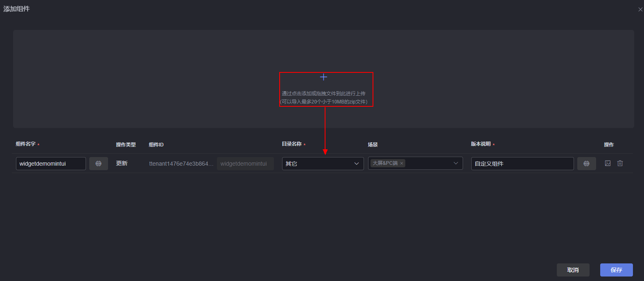This screenshot has height=281, width=644.
Task: Remove the 大屏&PC端 tag
Action: [x=402, y=163]
